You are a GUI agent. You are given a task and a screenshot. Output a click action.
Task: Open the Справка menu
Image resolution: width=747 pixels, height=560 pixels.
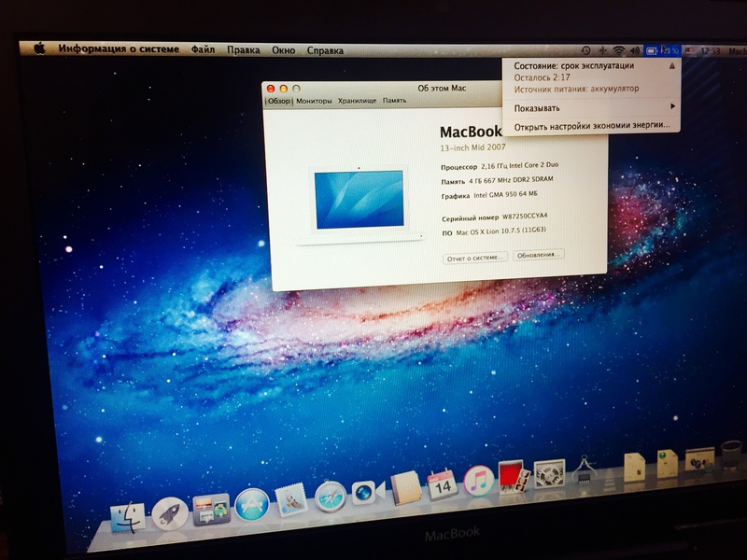click(325, 50)
